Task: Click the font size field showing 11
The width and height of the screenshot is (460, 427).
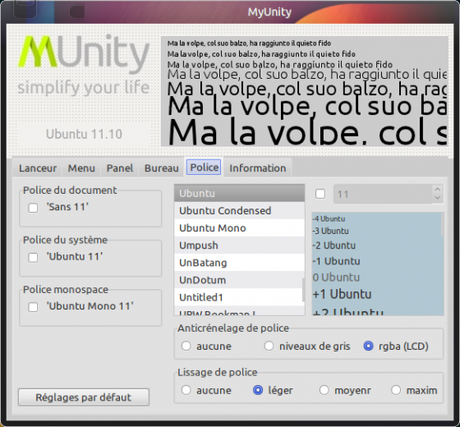Action: (383, 194)
